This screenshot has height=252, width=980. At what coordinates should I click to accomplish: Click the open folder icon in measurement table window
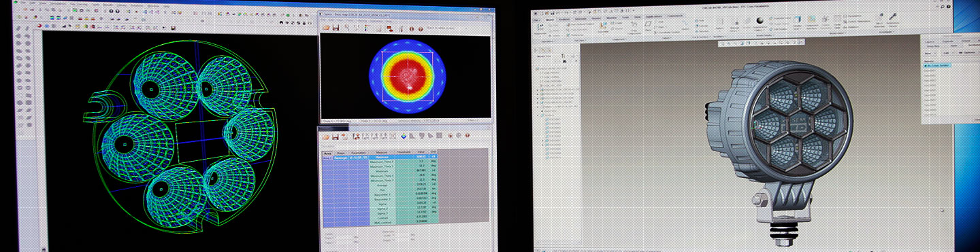[x=327, y=137]
